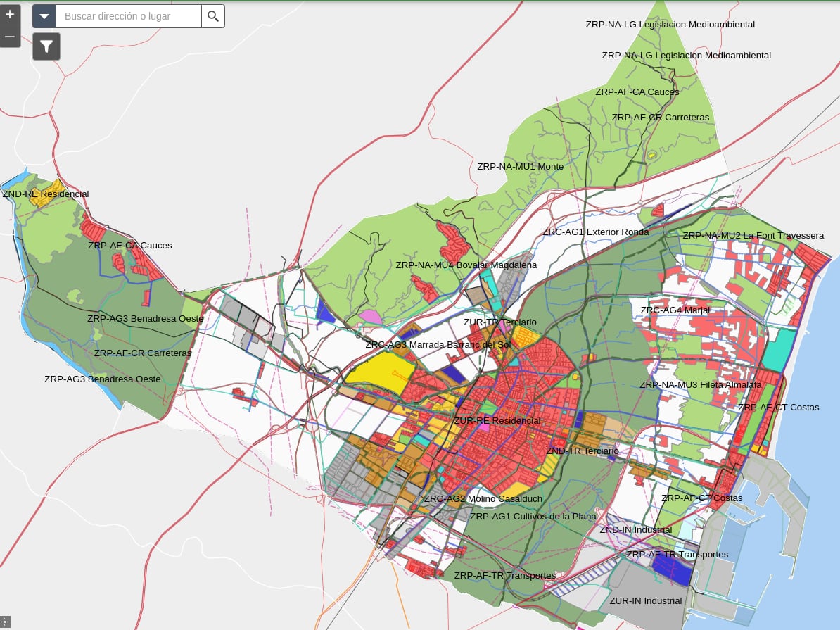The width and height of the screenshot is (840, 630).
Task: Zoom out of the map
Action: click(9, 37)
